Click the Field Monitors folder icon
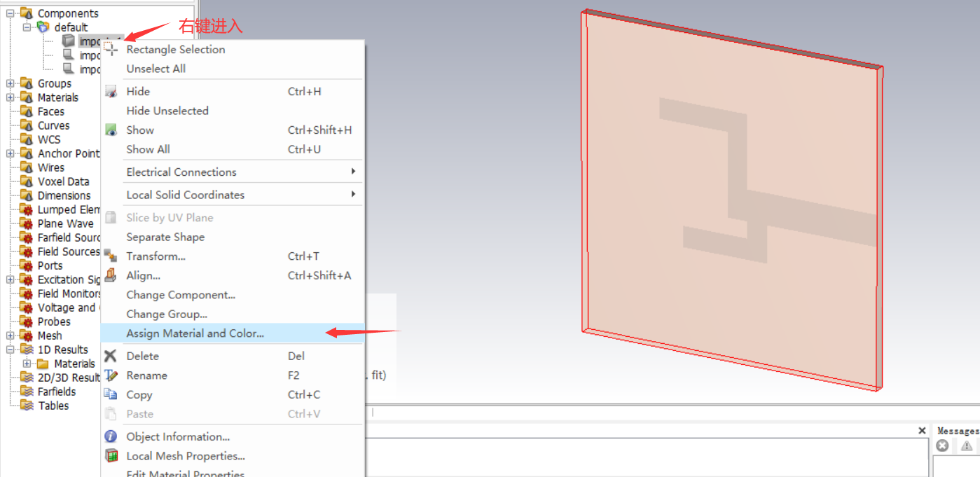The height and width of the screenshot is (477, 980). (27, 293)
